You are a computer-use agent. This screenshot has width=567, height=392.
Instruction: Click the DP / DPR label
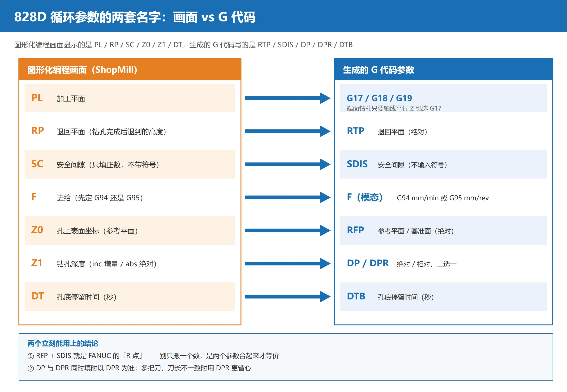click(x=368, y=263)
